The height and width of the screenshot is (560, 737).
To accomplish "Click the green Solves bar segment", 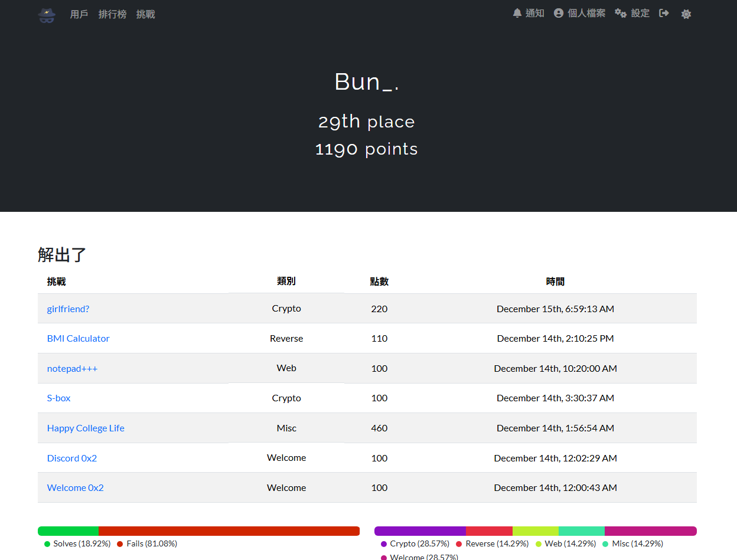I will (x=68, y=531).
